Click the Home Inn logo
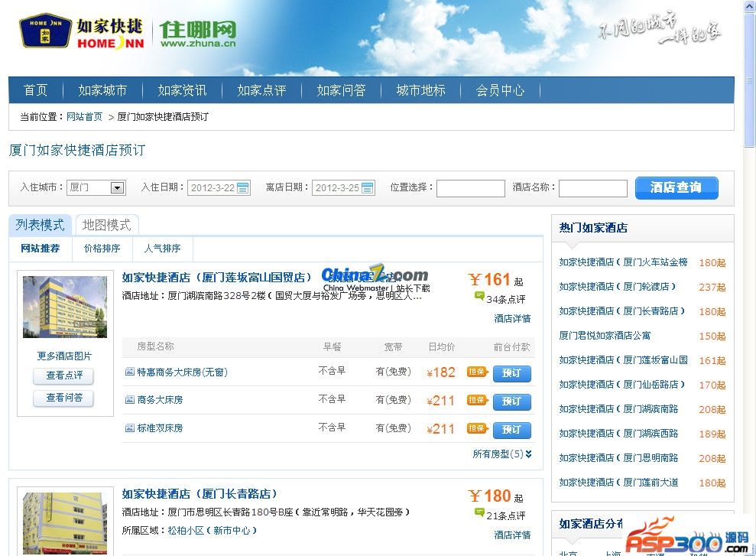Viewport: 756px width, 556px height. pos(82,32)
